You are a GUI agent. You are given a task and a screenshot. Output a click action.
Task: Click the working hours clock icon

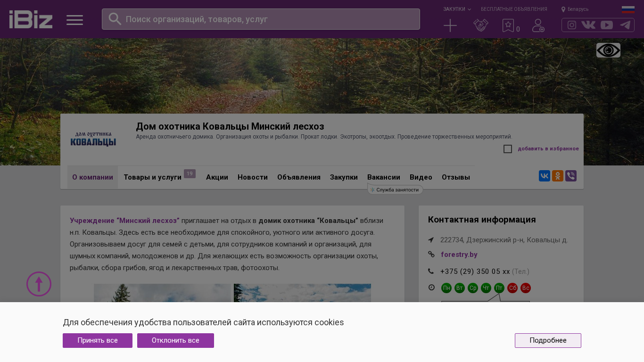431,287
